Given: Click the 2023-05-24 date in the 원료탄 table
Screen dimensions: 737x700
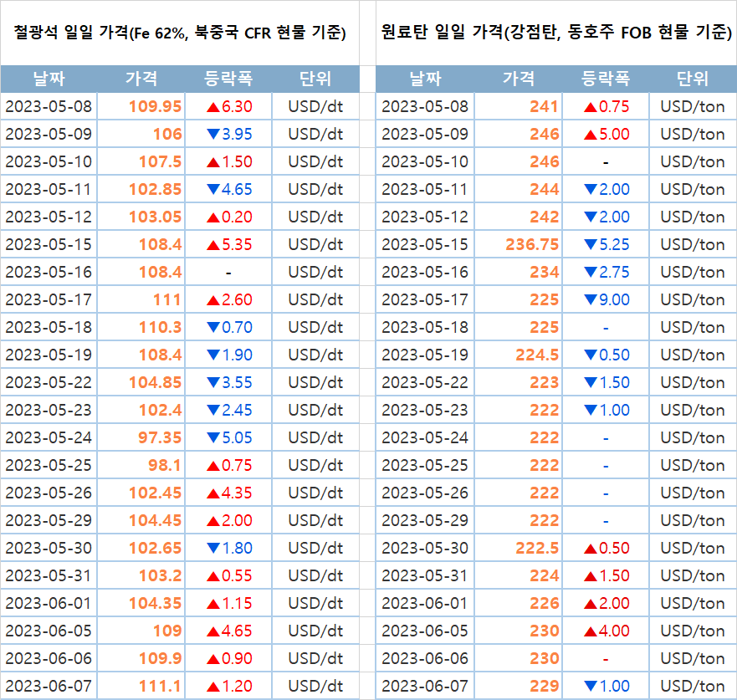Looking at the screenshot, I should pos(425,437).
